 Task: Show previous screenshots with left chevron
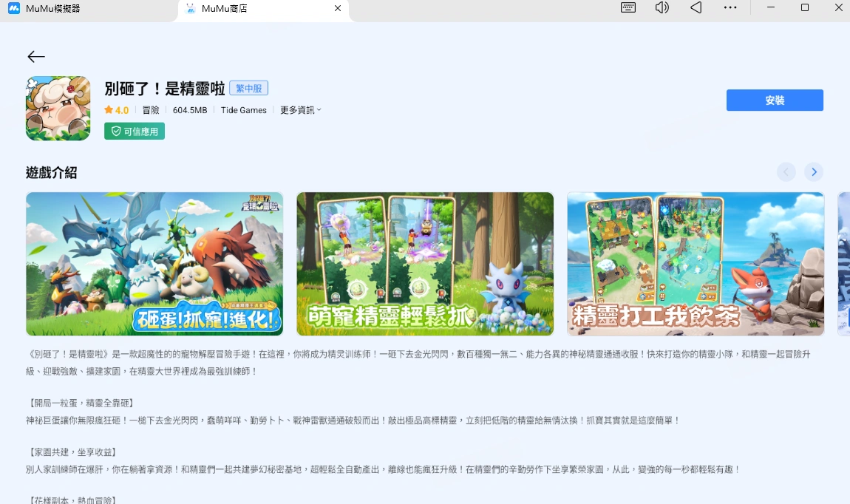pyautogui.click(x=786, y=172)
